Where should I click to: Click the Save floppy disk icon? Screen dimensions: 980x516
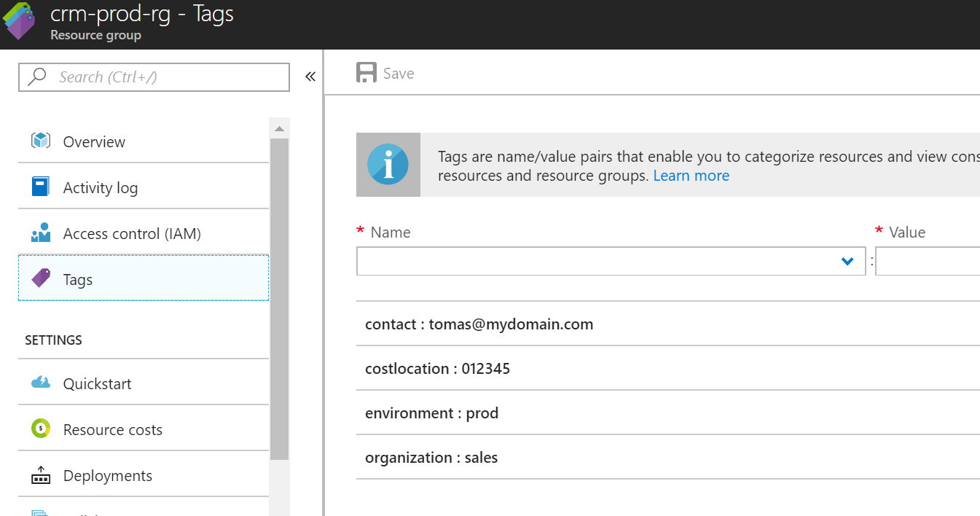(366, 73)
